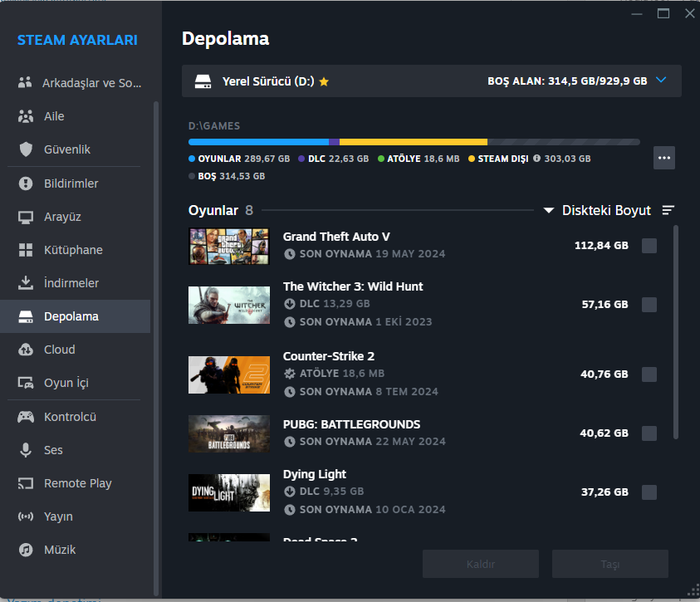The height and width of the screenshot is (602, 700).
Task: Click PUBG last played clock icon
Action: tap(290, 442)
